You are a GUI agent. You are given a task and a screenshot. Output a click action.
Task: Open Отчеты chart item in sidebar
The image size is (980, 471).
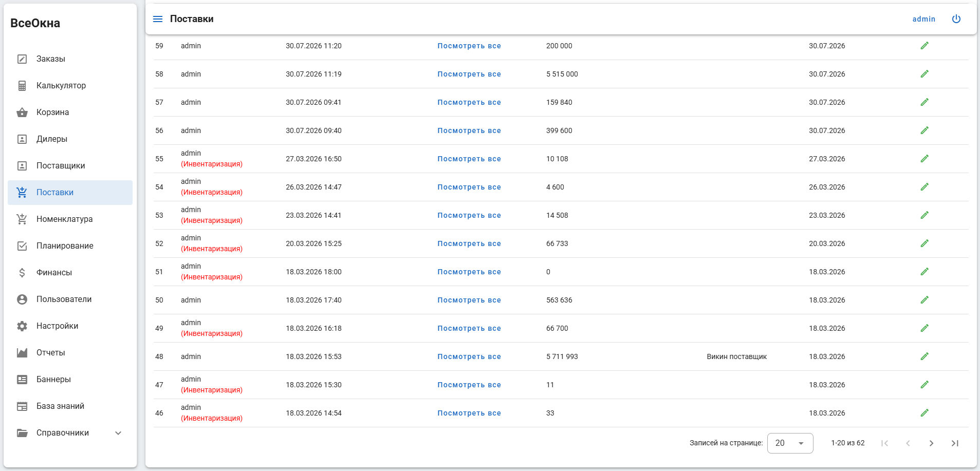point(70,353)
